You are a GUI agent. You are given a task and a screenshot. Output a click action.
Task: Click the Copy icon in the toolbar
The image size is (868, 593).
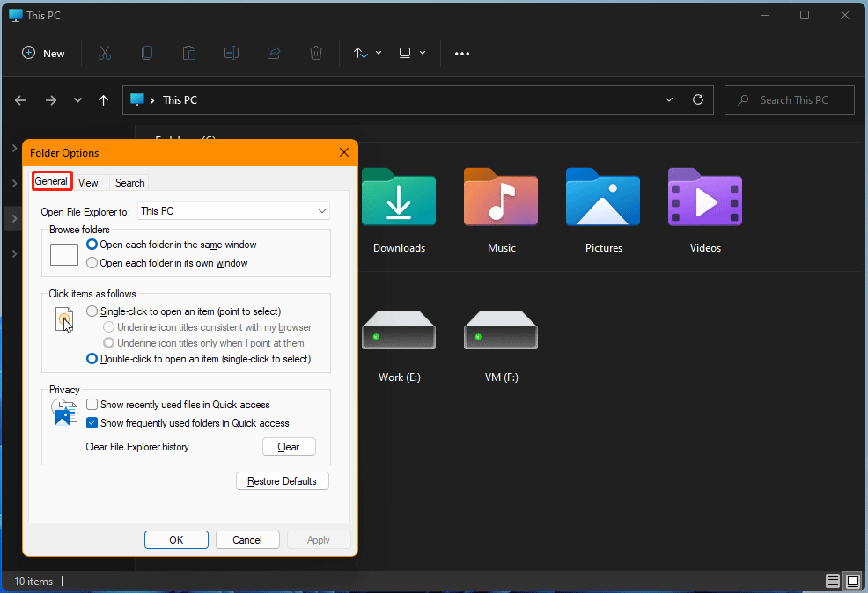(146, 53)
